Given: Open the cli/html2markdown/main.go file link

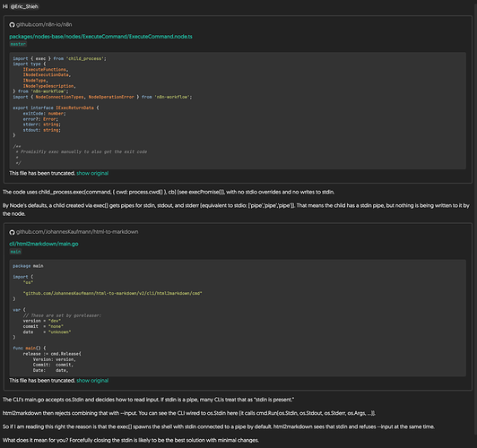Looking at the screenshot, I should (x=44, y=244).
